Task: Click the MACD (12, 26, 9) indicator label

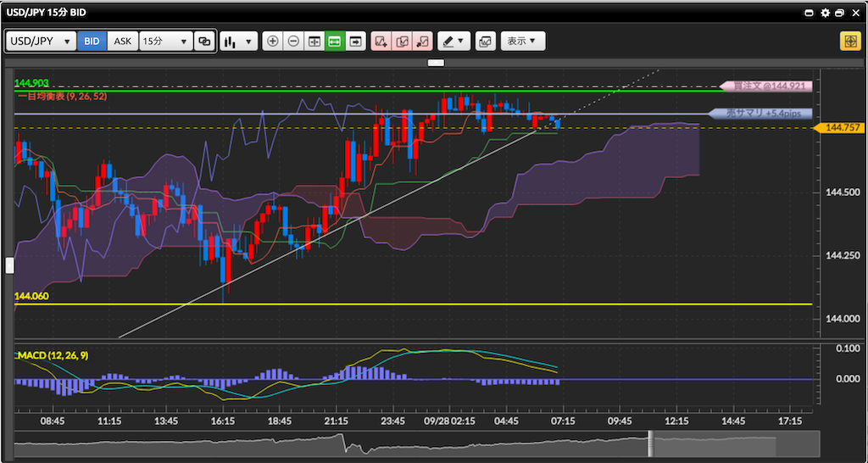Action: pyautogui.click(x=53, y=355)
